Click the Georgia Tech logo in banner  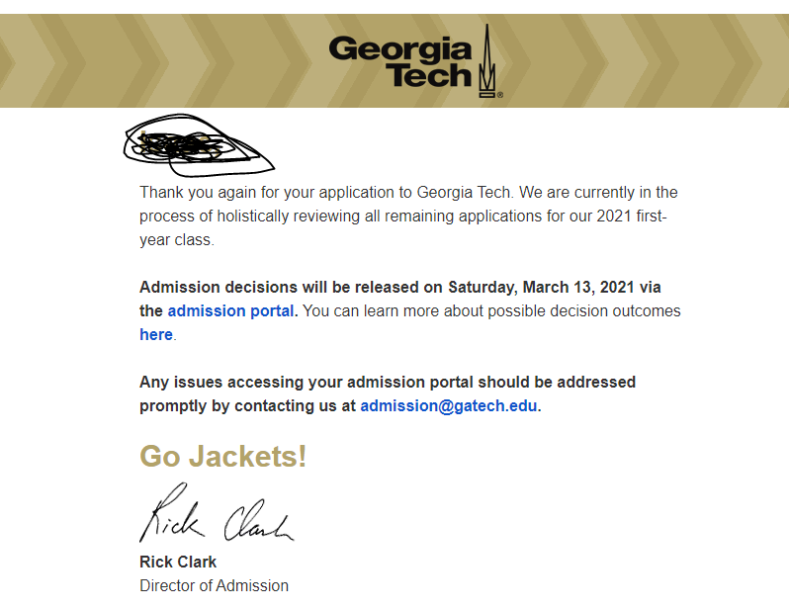point(416,61)
